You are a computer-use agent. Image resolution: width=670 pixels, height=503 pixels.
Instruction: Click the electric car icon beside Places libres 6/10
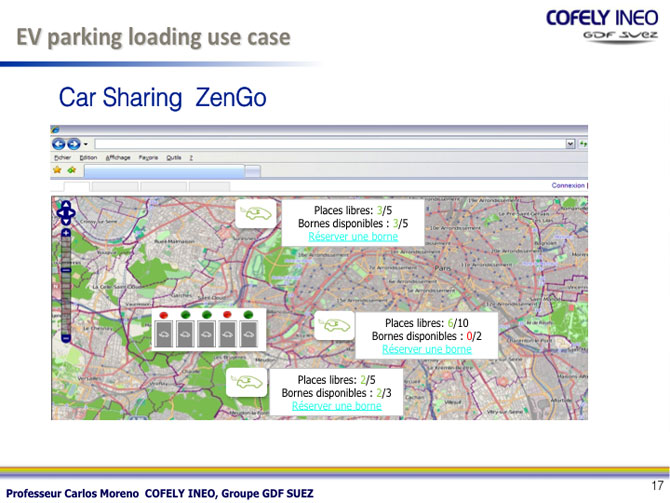pyautogui.click(x=334, y=326)
